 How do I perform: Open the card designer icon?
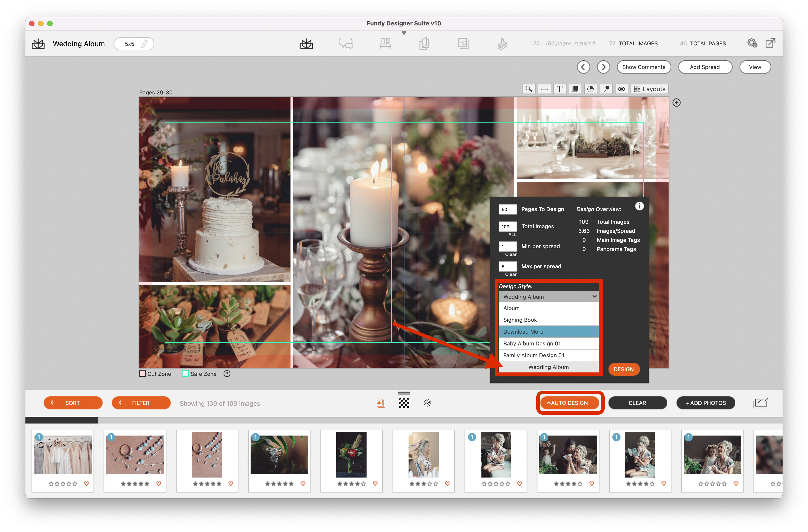(424, 44)
